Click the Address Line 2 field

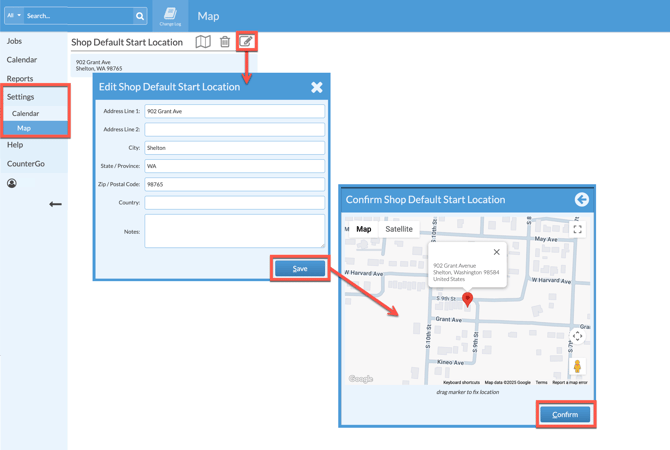click(x=235, y=129)
